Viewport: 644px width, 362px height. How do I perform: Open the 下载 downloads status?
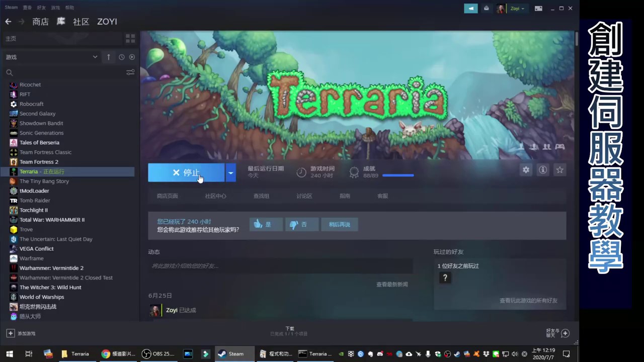pos(289,331)
